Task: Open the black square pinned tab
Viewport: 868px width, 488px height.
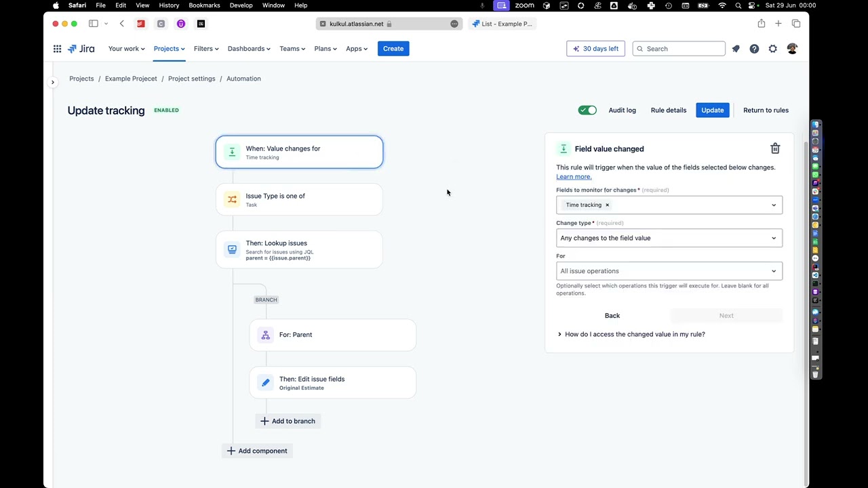Action: [201, 24]
